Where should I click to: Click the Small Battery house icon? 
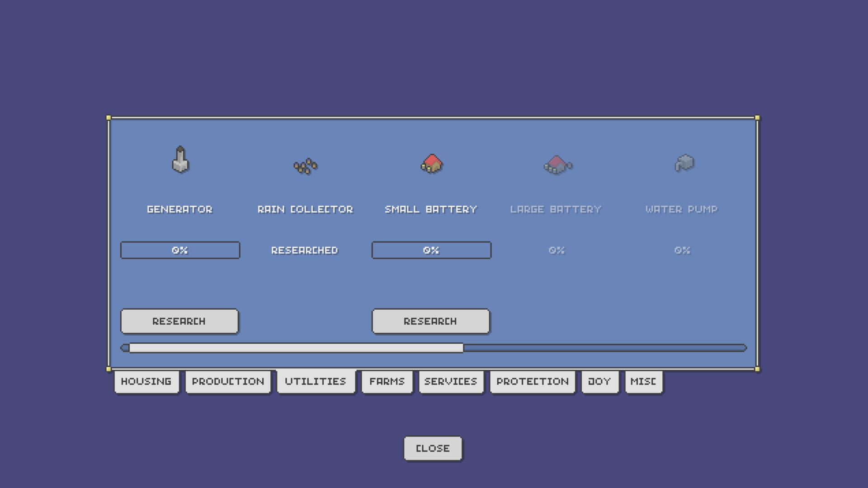coord(432,164)
